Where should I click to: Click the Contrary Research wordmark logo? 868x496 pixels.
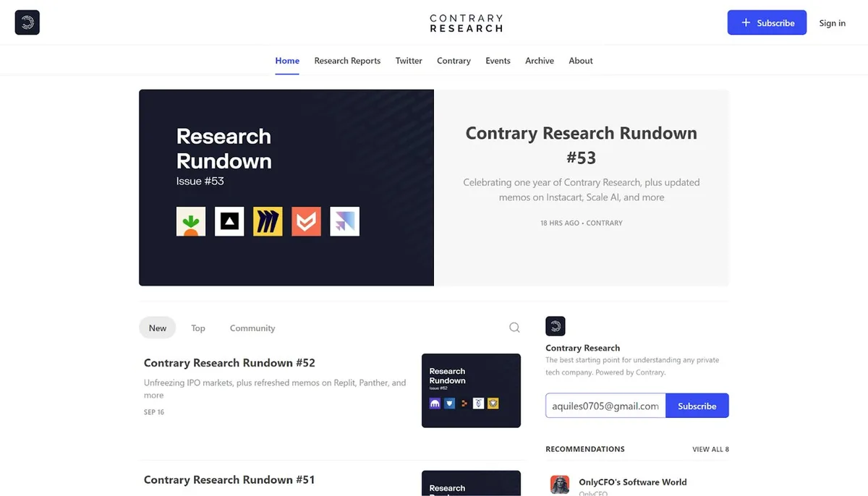pos(466,23)
